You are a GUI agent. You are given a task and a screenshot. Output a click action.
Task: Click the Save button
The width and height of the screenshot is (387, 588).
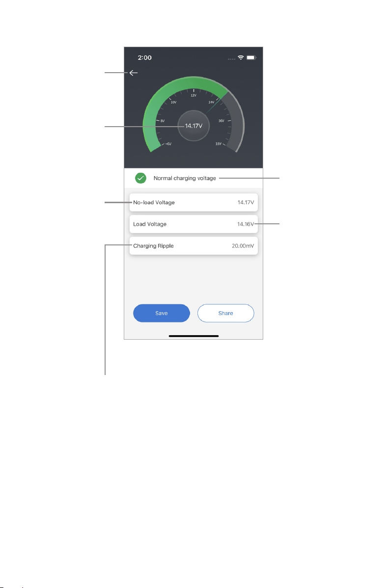(162, 313)
